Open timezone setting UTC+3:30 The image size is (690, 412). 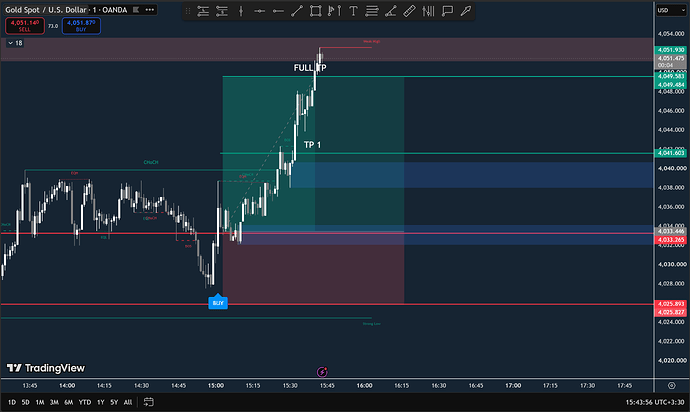point(655,402)
